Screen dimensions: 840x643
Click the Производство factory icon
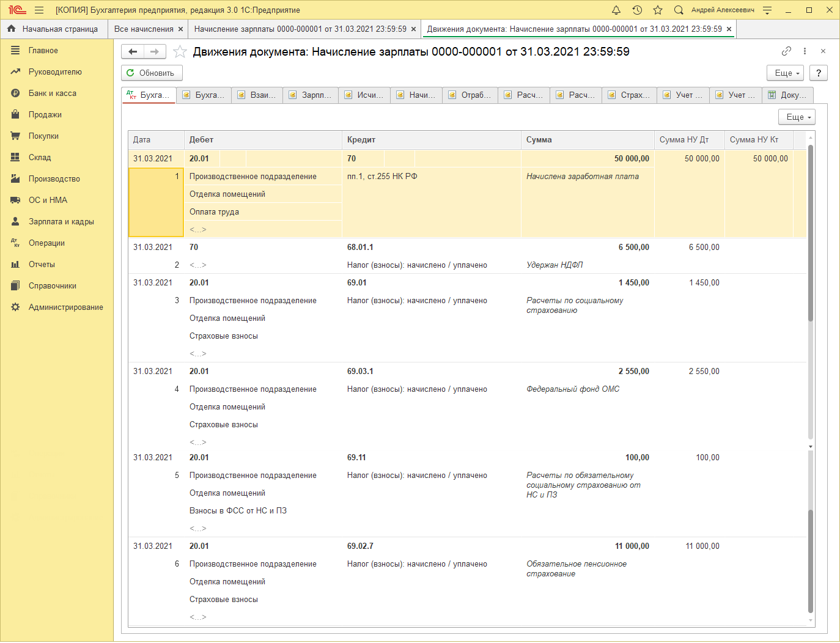[x=15, y=178]
